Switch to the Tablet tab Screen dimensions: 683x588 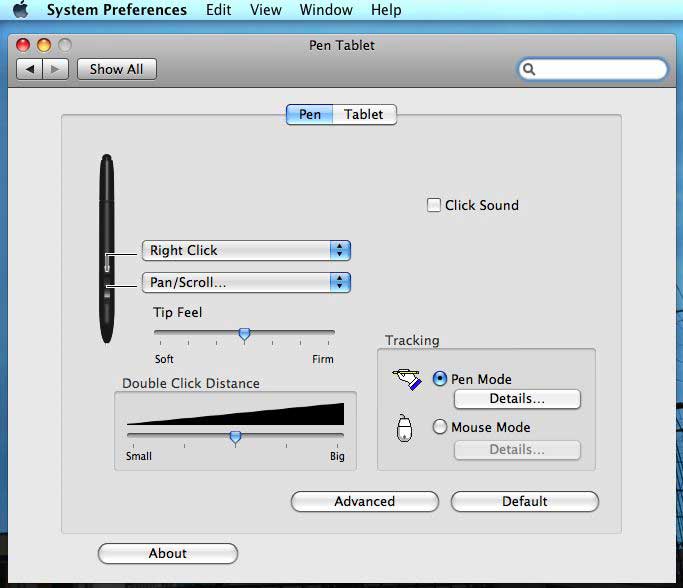[x=364, y=115]
